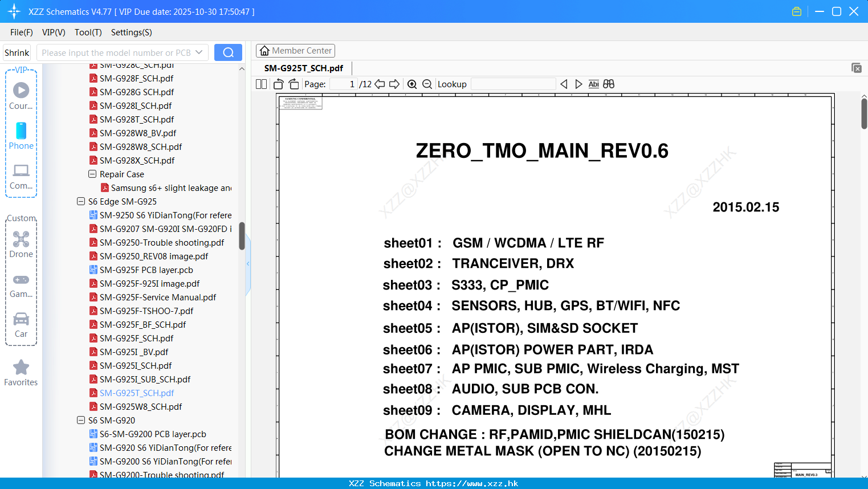Open the www.xzz.hk link in the status bar
The height and width of the screenshot is (489, 868).
pos(472,483)
